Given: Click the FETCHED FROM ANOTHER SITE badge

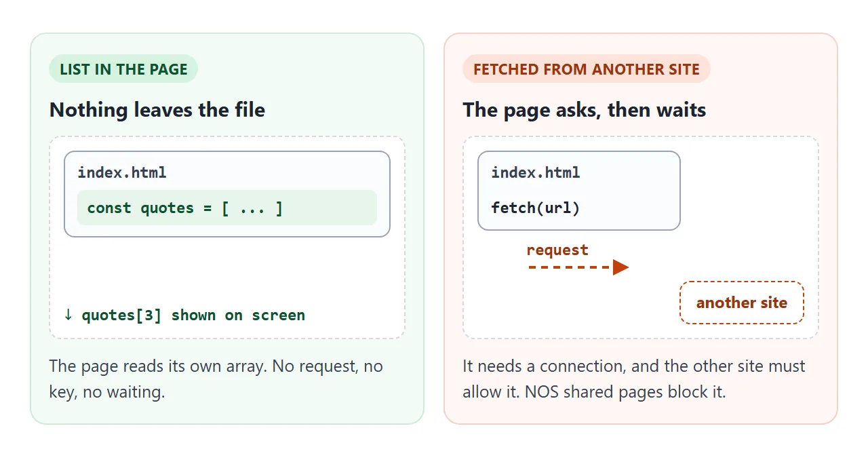Looking at the screenshot, I should pyautogui.click(x=587, y=69).
